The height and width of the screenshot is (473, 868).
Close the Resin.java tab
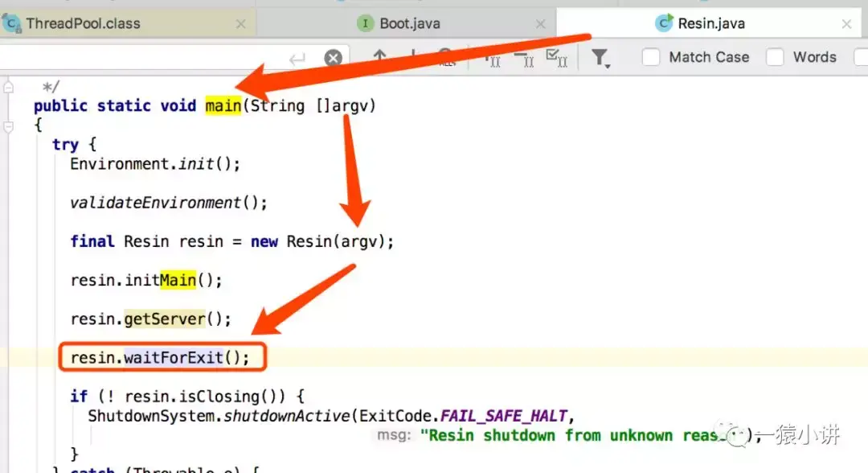click(846, 24)
